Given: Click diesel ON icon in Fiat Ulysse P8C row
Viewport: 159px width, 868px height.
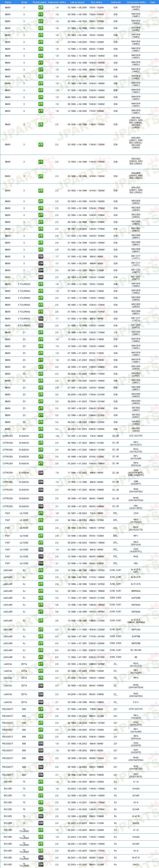Looking at the screenshot, I should (x=40, y=563).
